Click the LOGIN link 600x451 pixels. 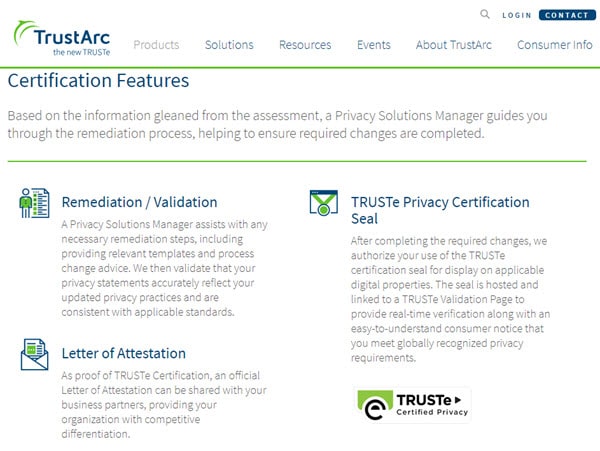(517, 16)
